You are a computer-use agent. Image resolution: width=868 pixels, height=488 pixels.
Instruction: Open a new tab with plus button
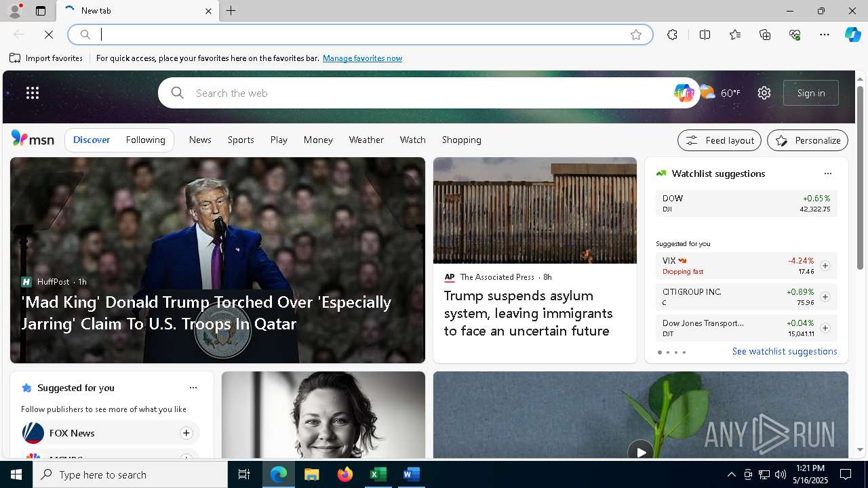point(231,11)
